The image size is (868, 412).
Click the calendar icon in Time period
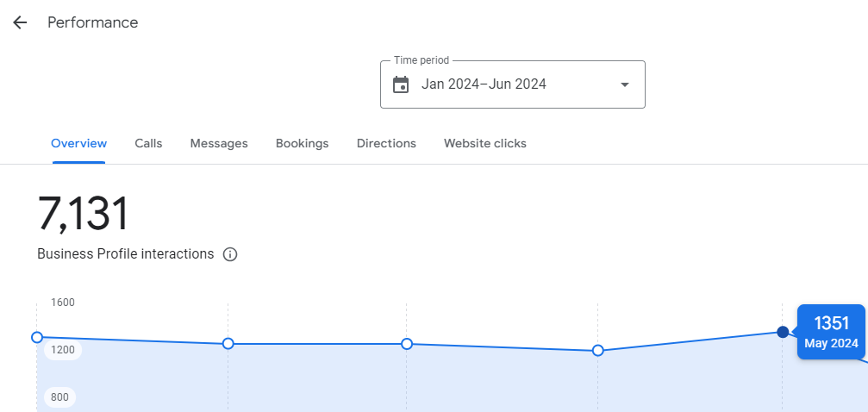coord(401,84)
